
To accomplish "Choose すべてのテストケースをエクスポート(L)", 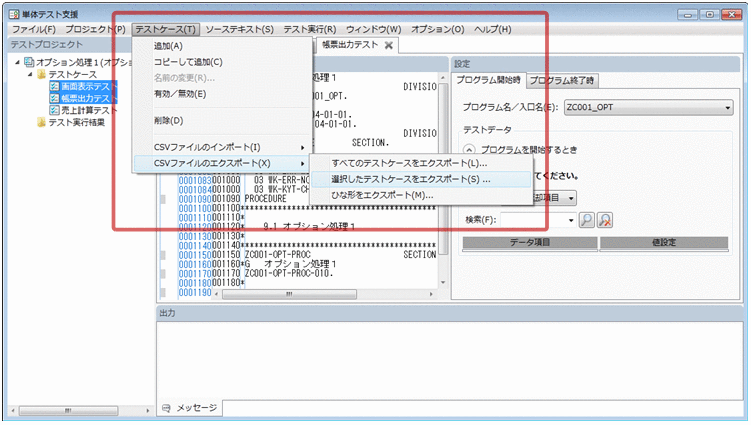I will (421, 163).
